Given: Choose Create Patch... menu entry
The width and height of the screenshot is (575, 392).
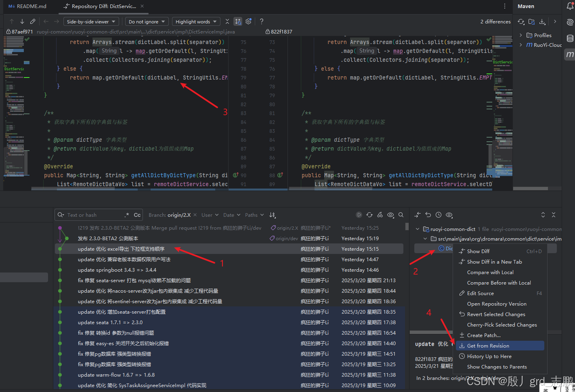Looking at the screenshot, I should click(x=500, y=335).
